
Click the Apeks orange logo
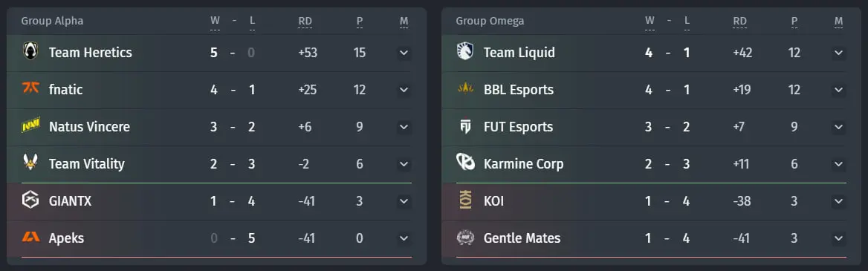pyautogui.click(x=30, y=238)
